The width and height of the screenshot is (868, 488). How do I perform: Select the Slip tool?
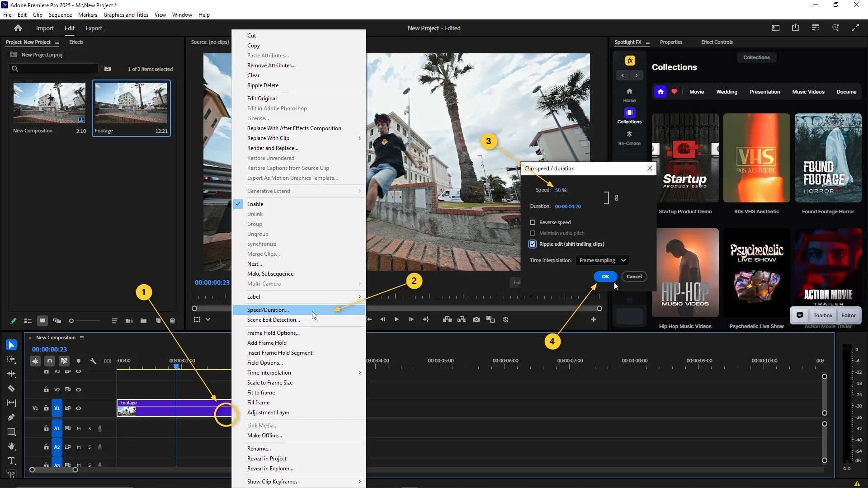(11, 403)
